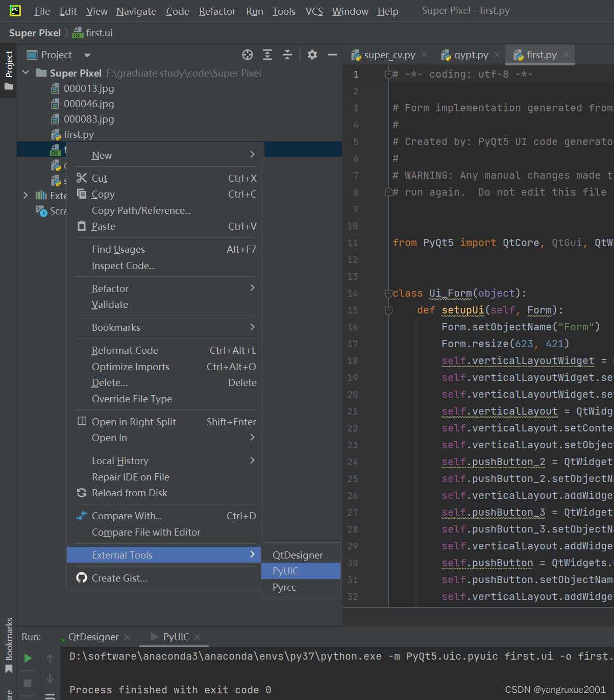Select Pyrcc from External Tools submenu
Screen dimensions: 614x700
301,587
